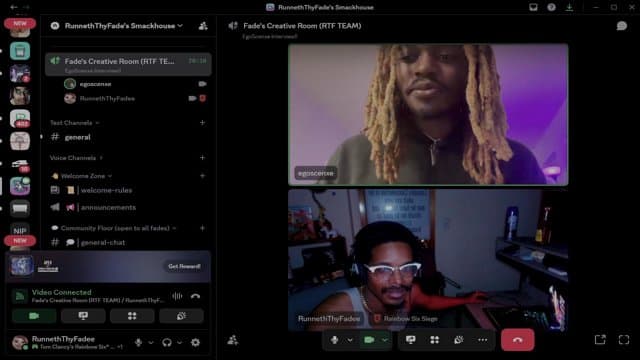Open microphone options arrow in call toolbar
This screenshot has height=360, width=640.
[350, 340]
